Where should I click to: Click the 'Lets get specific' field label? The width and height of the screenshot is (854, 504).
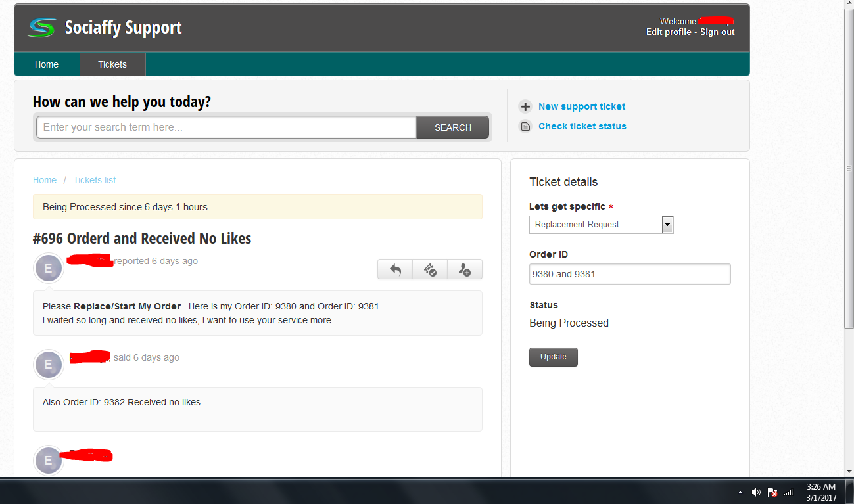[x=567, y=206]
